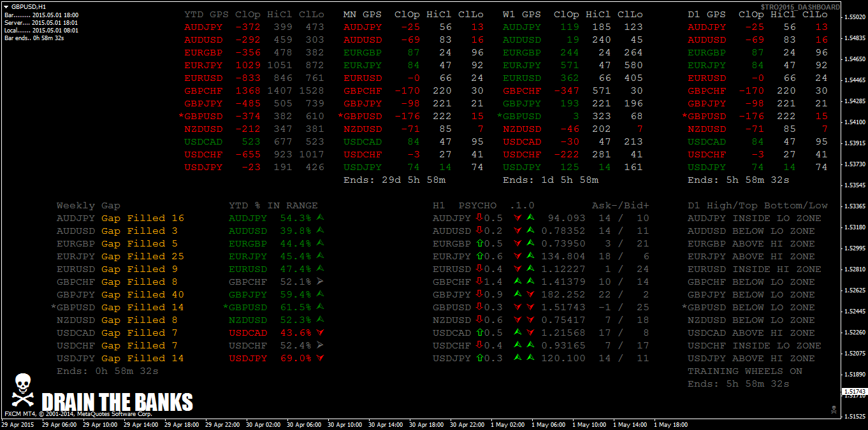
Task: Click 'Bar ends.. 0h 58m 32s' info line
Action: [x=34, y=38]
